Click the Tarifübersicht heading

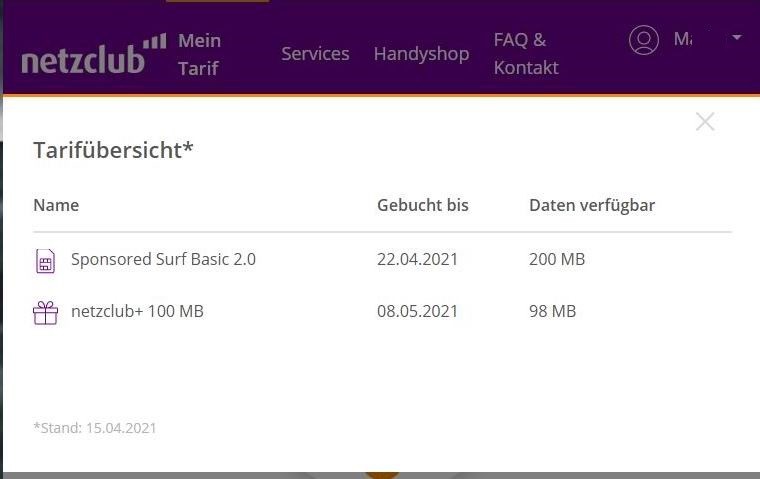pos(113,150)
